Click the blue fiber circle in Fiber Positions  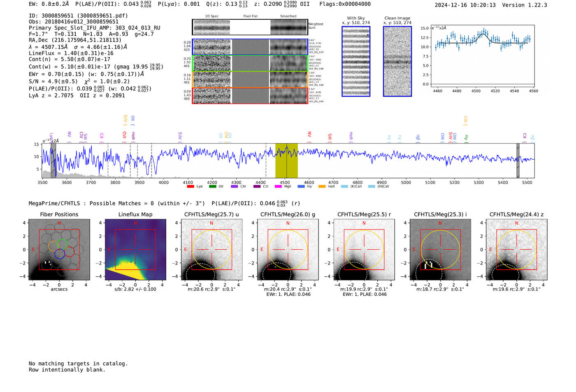(x=59, y=254)
